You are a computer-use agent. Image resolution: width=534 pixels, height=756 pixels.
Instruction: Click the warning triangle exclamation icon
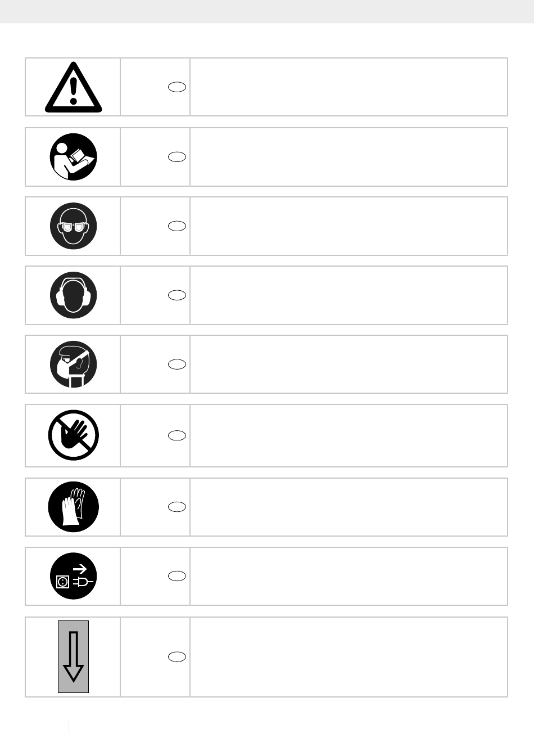[74, 86]
